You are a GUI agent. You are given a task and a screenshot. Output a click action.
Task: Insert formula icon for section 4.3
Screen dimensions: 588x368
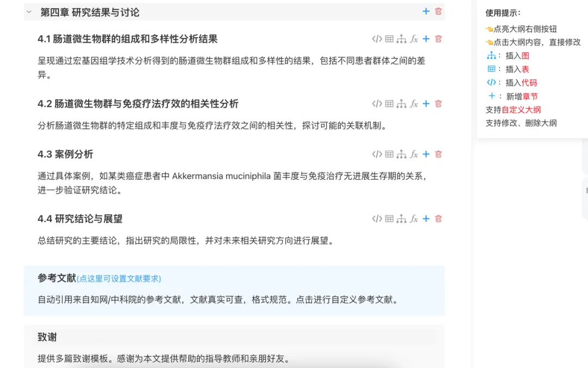pyautogui.click(x=414, y=154)
